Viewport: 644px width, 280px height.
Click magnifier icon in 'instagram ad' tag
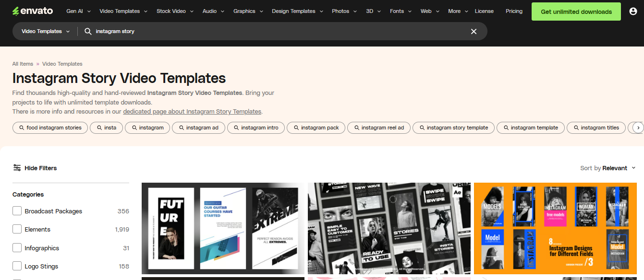pyautogui.click(x=182, y=128)
